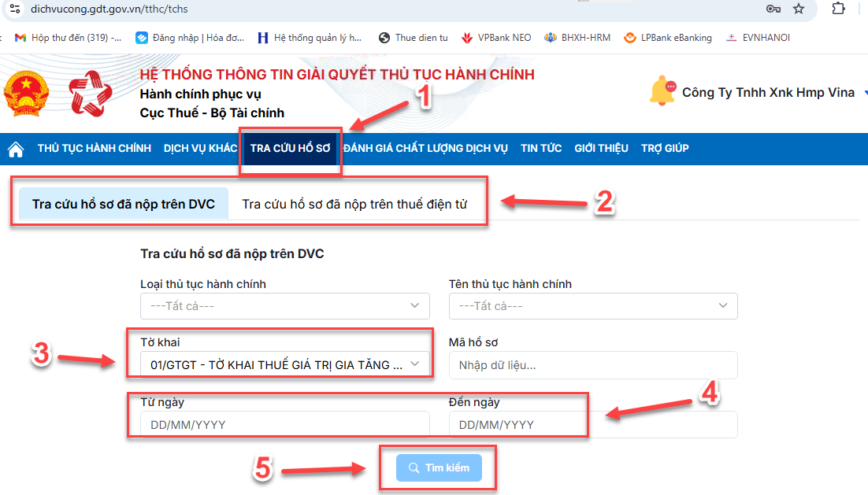Open the BHXH-HRM bookmark

click(x=577, y=38)
